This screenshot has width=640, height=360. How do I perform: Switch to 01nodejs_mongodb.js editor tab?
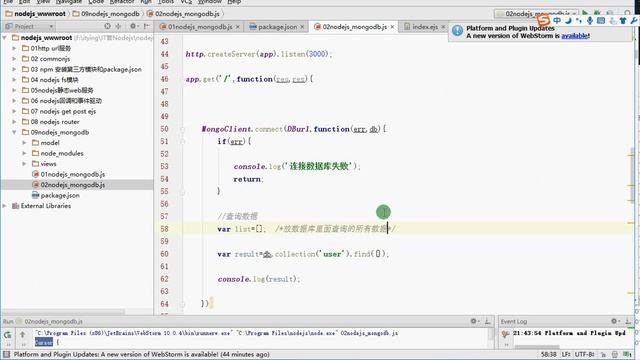click(200, 27)
